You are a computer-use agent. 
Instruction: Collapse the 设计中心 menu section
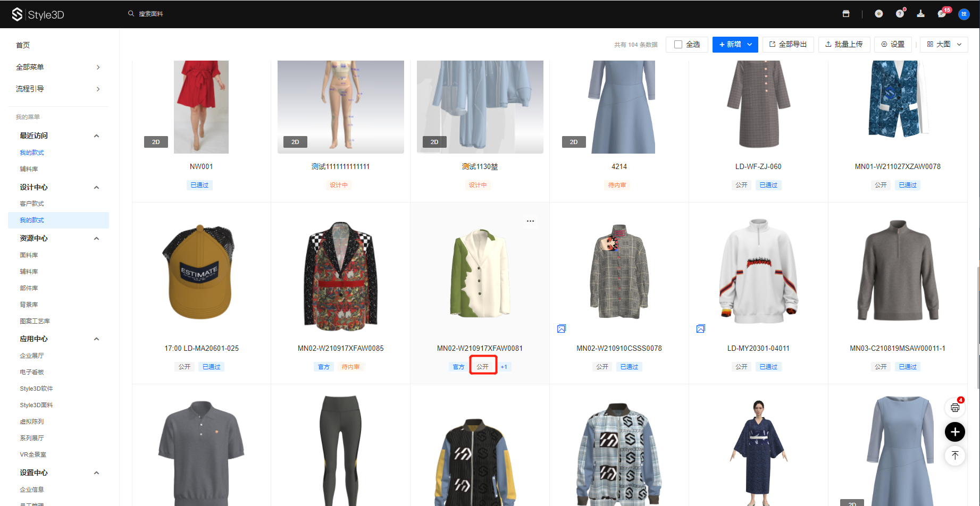[x=96, y=187]
